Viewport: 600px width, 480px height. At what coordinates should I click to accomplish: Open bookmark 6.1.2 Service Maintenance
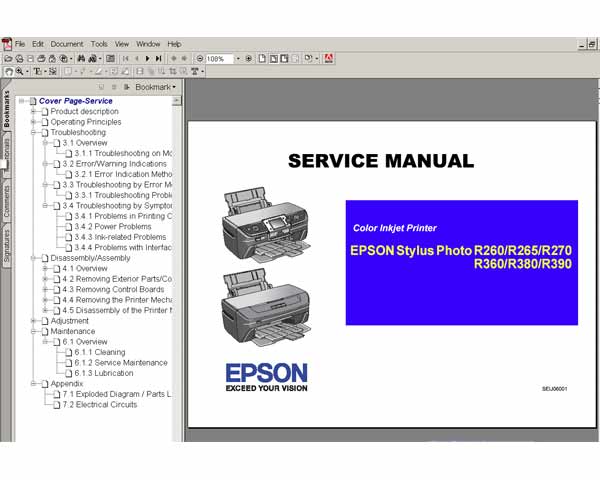[x=121, y=362]
